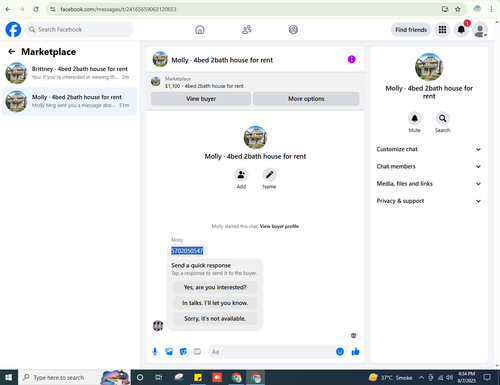This screenshot has height=385, width=500.
Task: Show hidden system tray icons
Action: coord(421,377)
